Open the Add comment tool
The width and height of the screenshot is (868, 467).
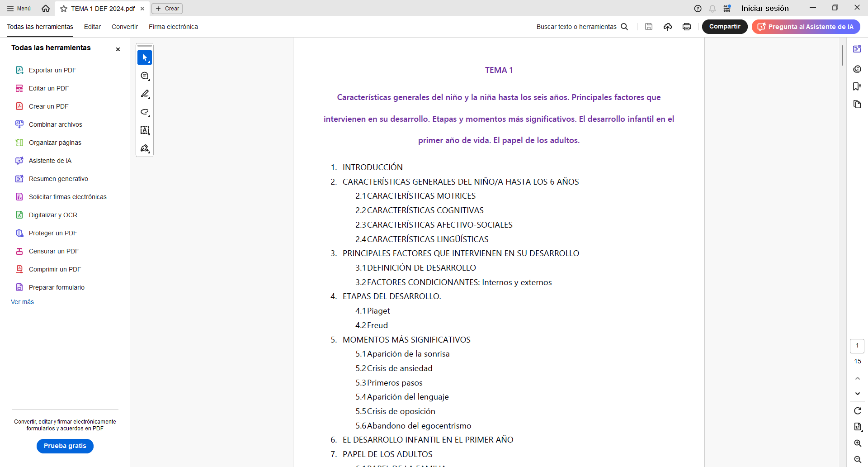145,76
